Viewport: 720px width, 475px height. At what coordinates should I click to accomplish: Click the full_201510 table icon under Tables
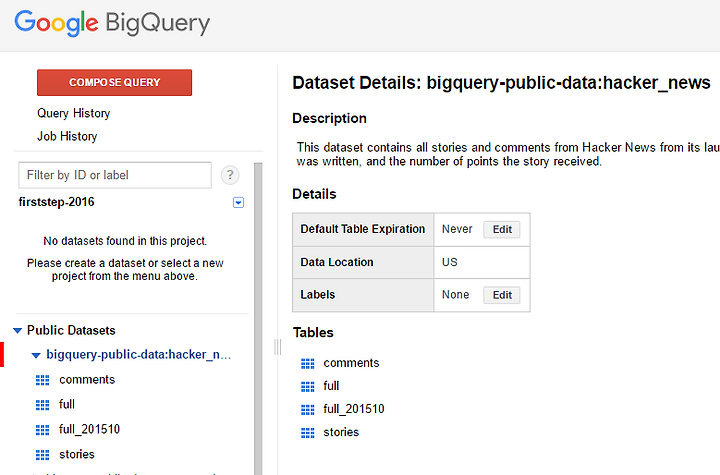[308, 410]
